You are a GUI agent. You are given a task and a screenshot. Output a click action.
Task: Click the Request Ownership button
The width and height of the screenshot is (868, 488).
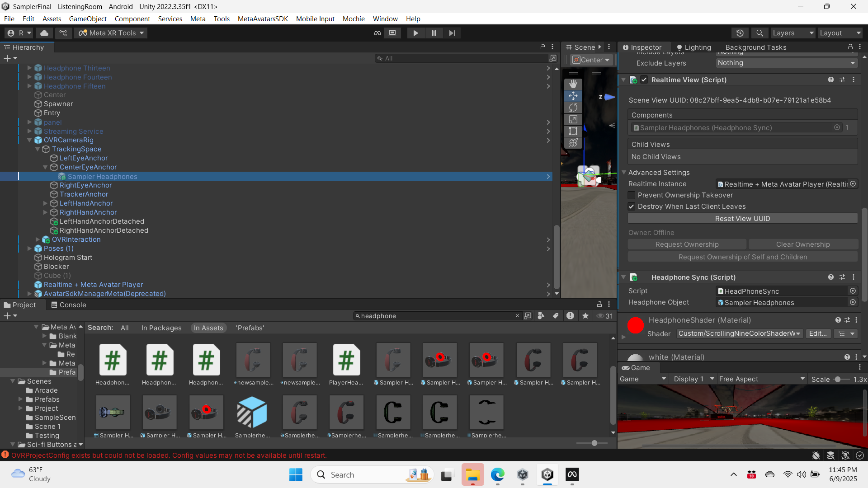click(687, 244)
